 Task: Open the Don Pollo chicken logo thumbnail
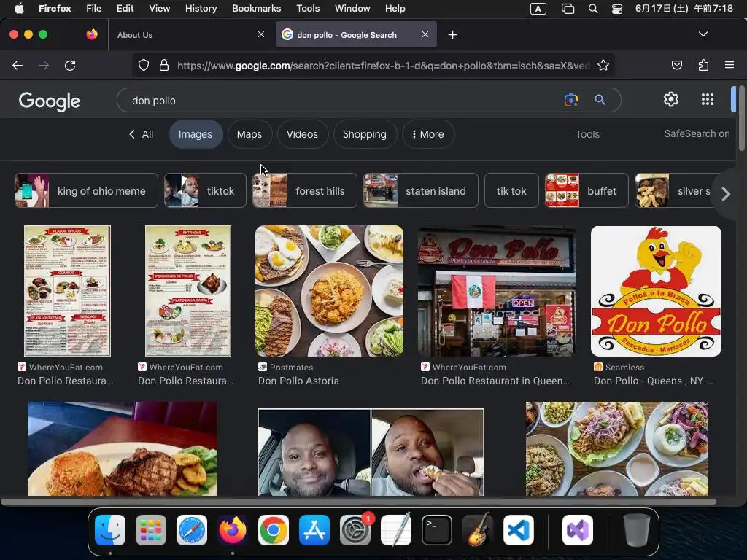point(656,291)
